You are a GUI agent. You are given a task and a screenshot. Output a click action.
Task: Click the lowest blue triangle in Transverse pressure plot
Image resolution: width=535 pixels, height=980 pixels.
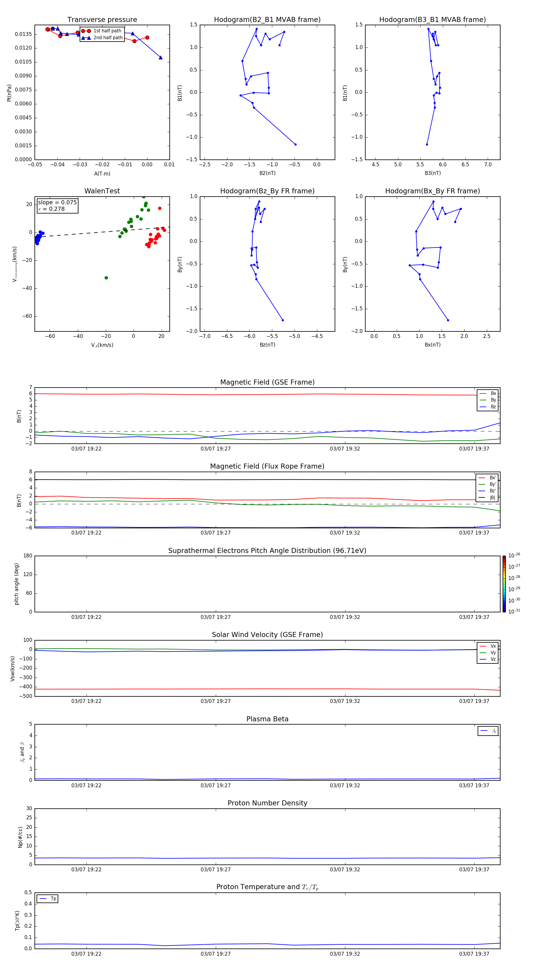[161, 57]
